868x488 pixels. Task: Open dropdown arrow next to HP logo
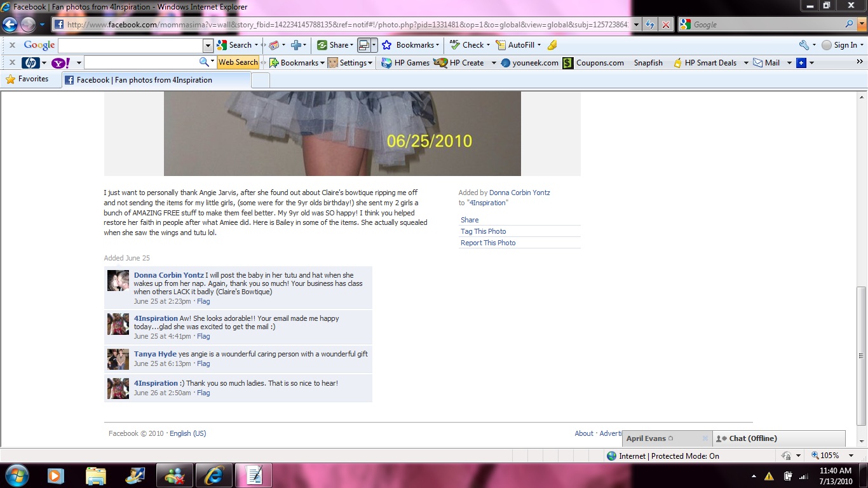pyautogui.click(x=44, y=63)
